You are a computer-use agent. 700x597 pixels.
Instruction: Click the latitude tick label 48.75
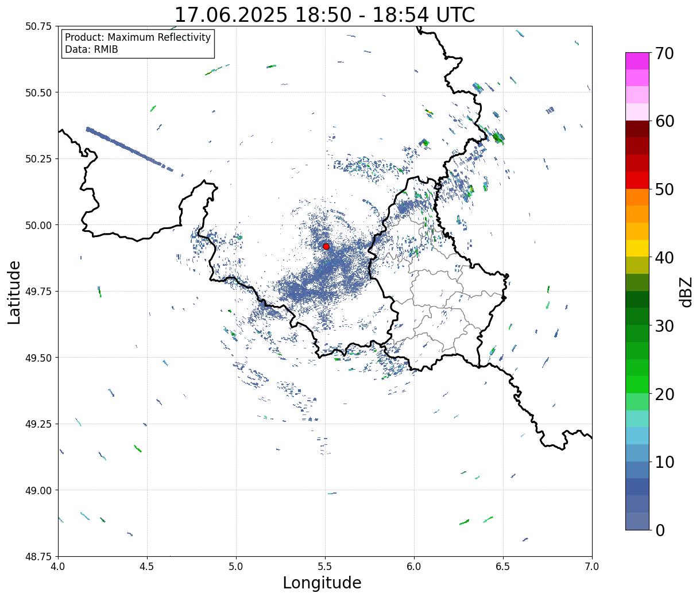tap(39, 556)
